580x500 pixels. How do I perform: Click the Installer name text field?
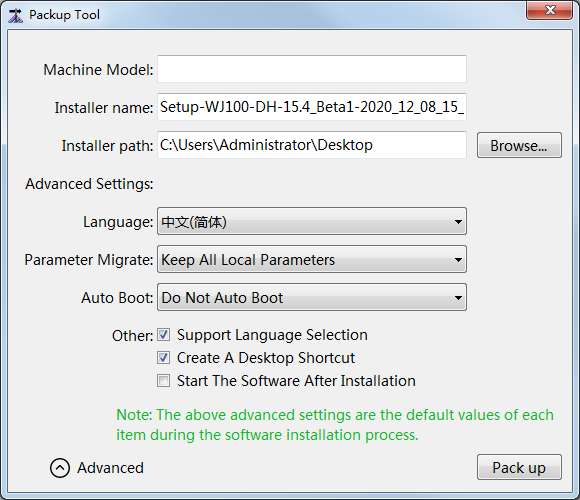(312, 107)
